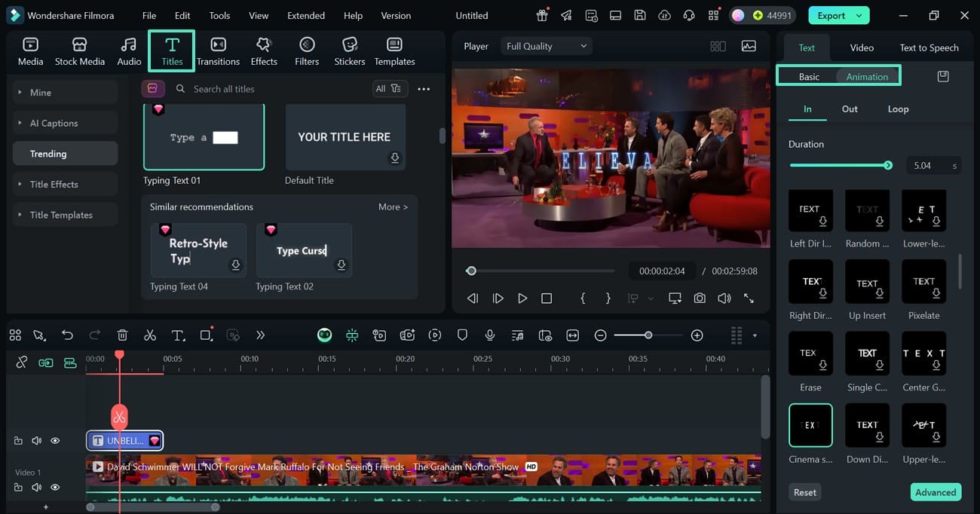Viewport: 980px width, 514px height.
Task: Click the gift icon in title bar
Action: 543,15
